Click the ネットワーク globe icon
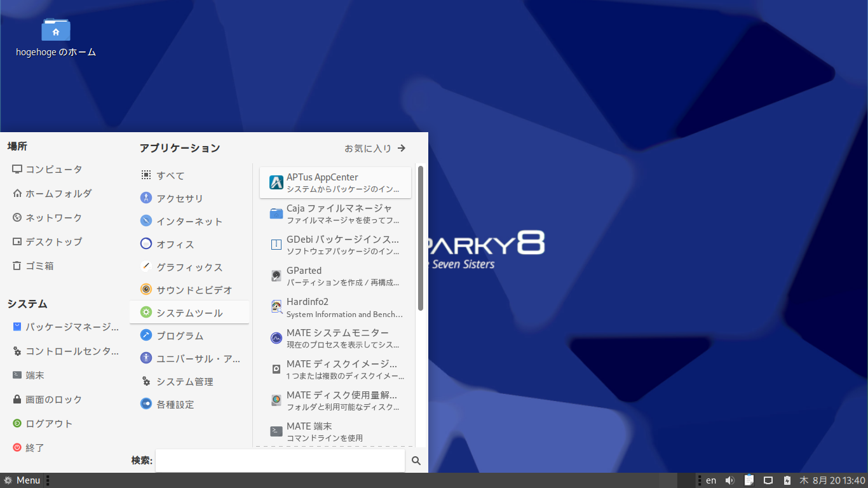868x488 pixels. tap(17, 217)
